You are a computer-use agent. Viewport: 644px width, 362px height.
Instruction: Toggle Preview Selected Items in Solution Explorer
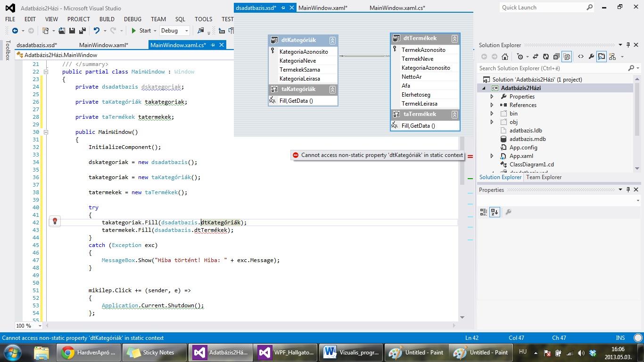tap(602, 57)
